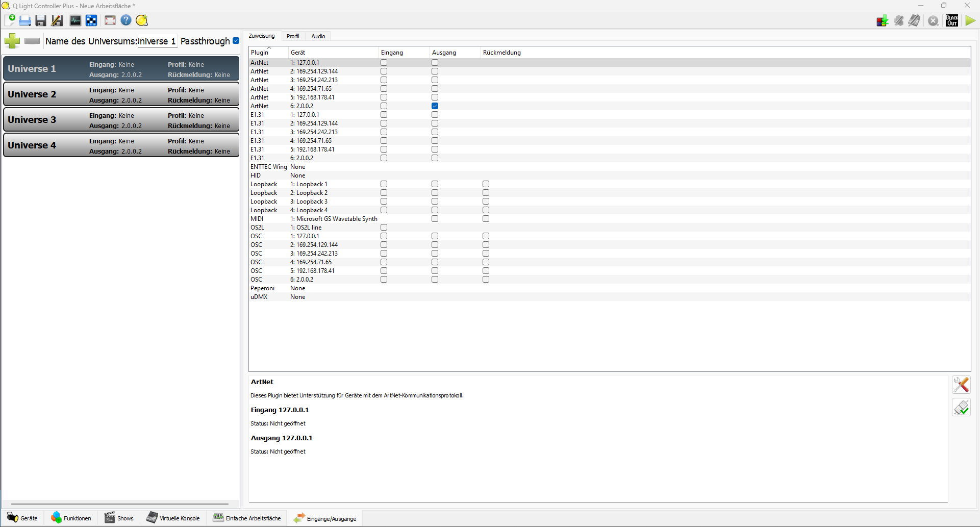Open the Zuweisung tab
The image size is (980, 527).
point(262,36)
